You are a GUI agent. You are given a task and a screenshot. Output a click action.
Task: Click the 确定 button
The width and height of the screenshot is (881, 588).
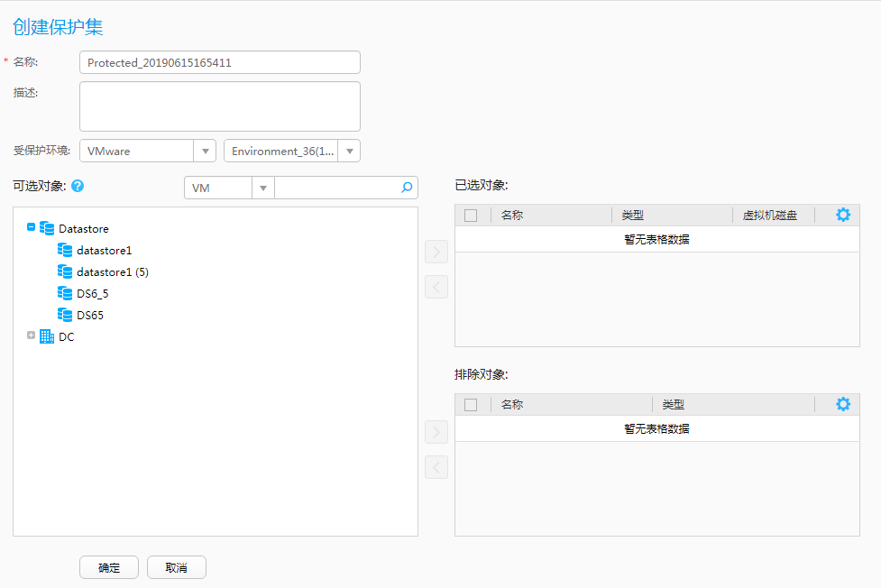[x=109, y=567]
